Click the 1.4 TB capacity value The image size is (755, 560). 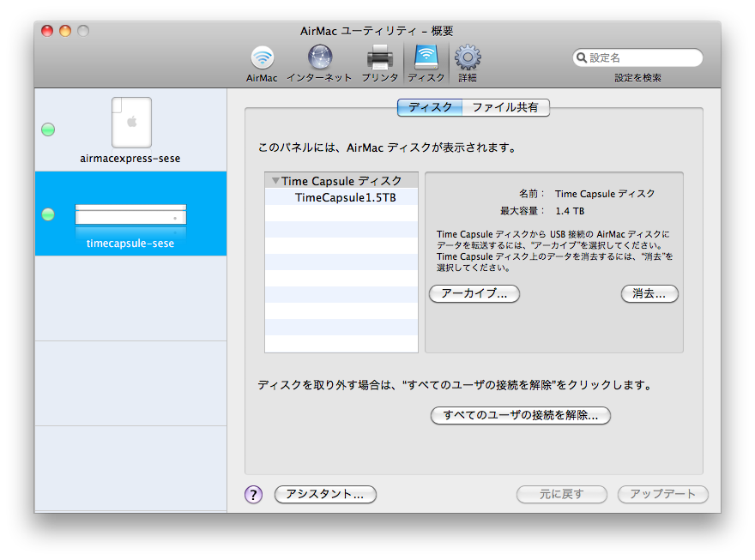click(x=570, y=211)
